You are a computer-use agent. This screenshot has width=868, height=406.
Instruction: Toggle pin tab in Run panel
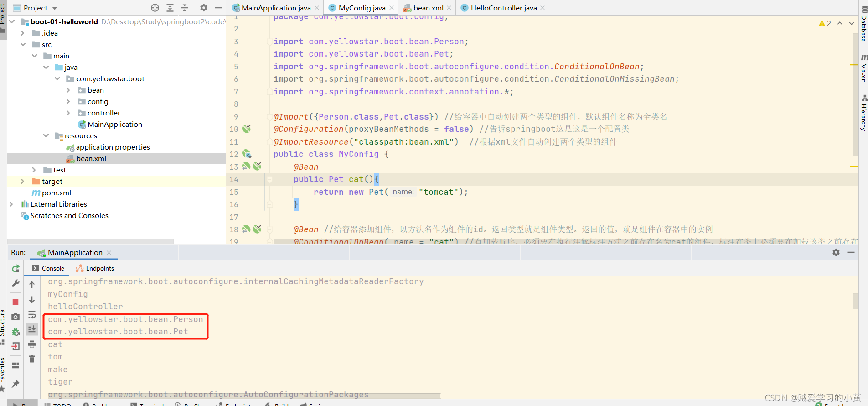point(15,384)
